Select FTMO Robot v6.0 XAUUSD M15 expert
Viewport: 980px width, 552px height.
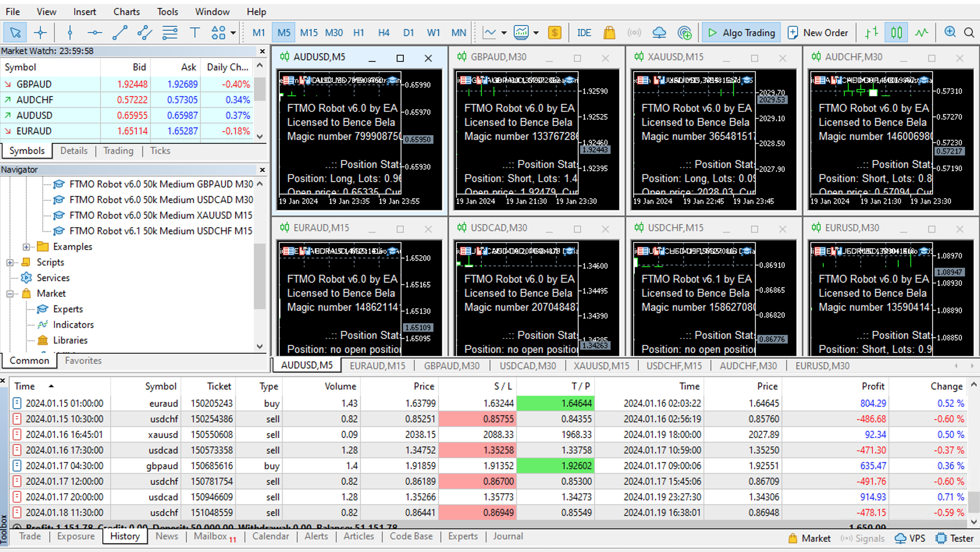point(161,215)
